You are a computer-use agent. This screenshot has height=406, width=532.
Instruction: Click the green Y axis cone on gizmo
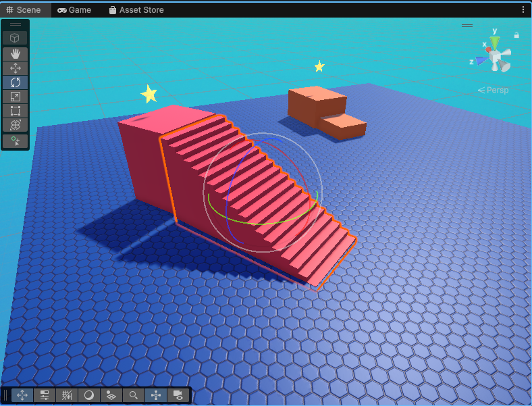pyautogui.click(x=495, y=43)
